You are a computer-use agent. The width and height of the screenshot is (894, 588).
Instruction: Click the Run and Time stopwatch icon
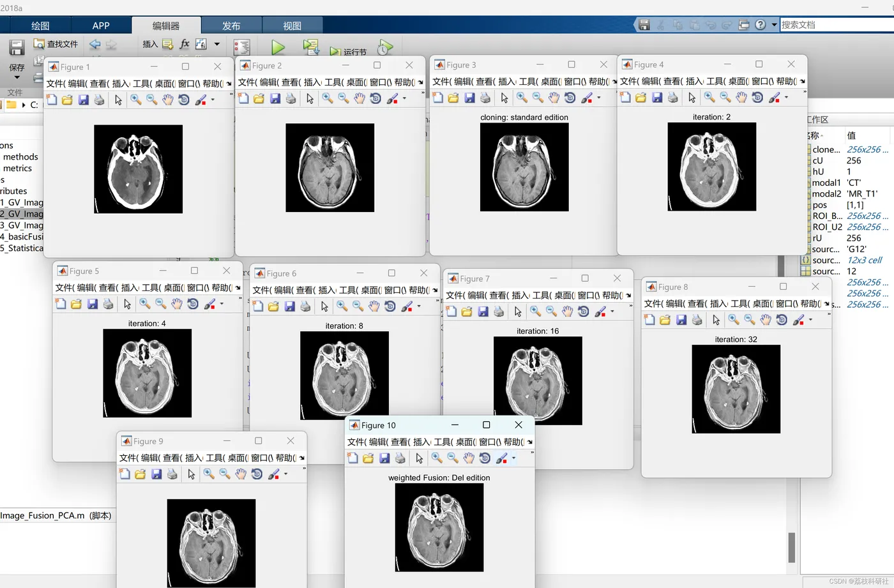click(x=385, y=47)
